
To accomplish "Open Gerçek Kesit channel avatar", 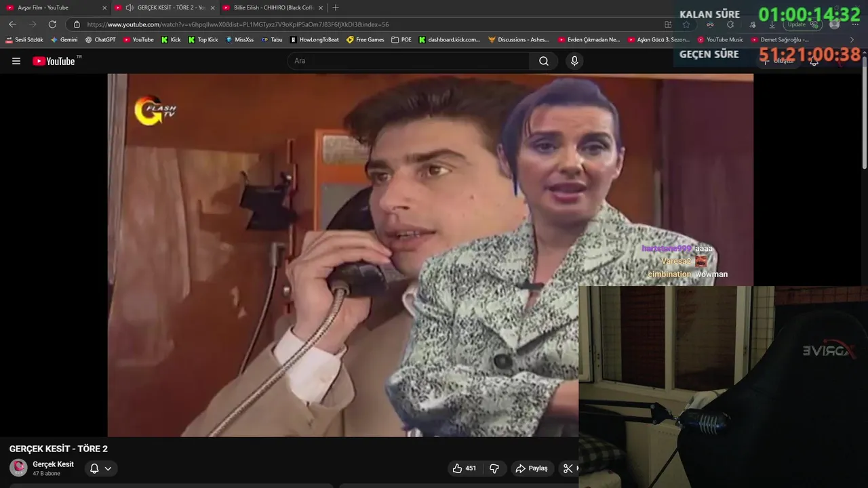I will (x=18, y=468).
